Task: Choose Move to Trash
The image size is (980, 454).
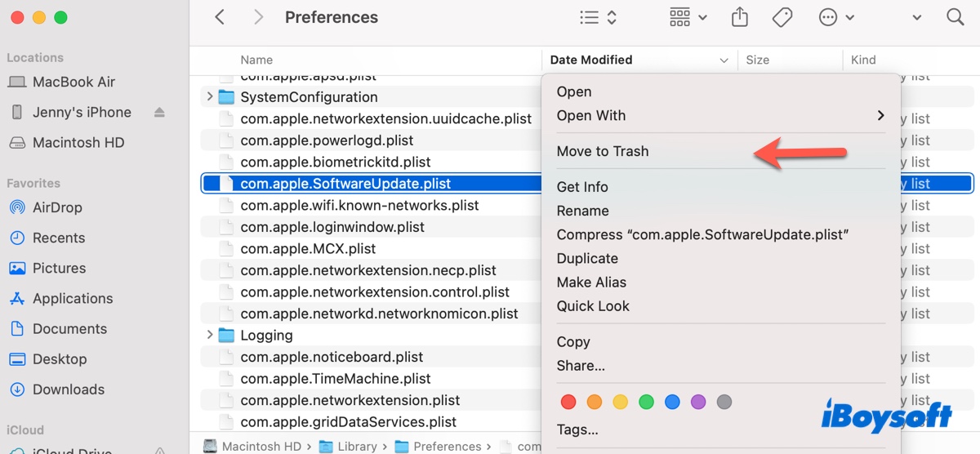Action: (603, 151)
